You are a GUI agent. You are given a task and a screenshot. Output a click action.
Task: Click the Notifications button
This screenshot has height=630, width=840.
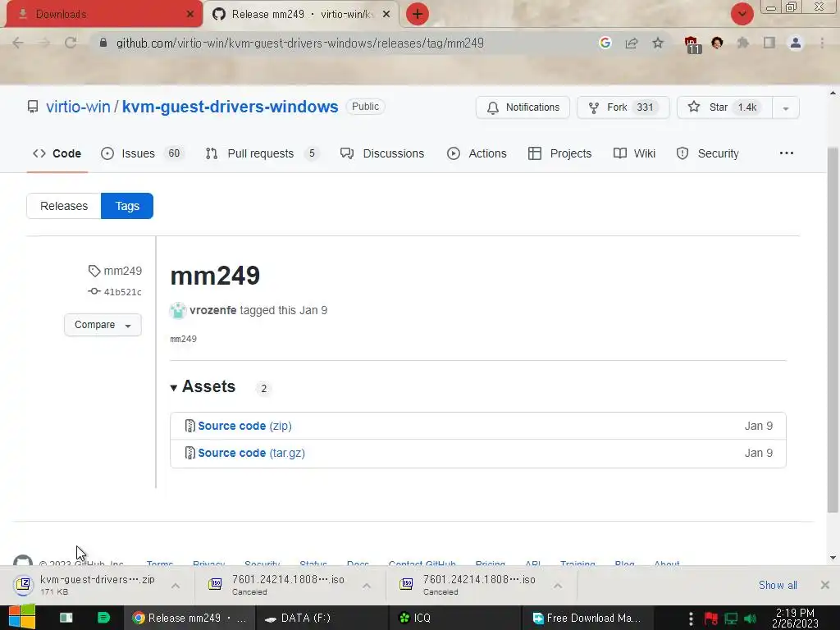pyautogui.click(x=523, y=107)
